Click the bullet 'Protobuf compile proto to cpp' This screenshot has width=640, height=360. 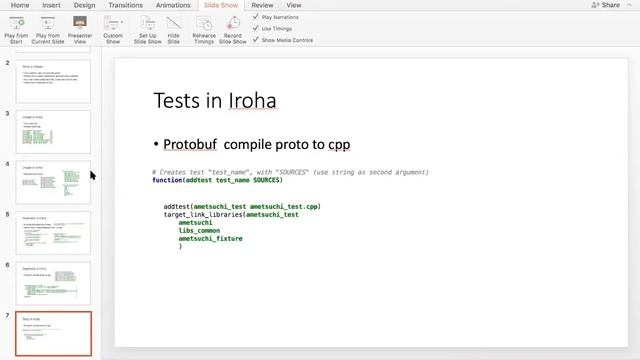coord(256,144)
